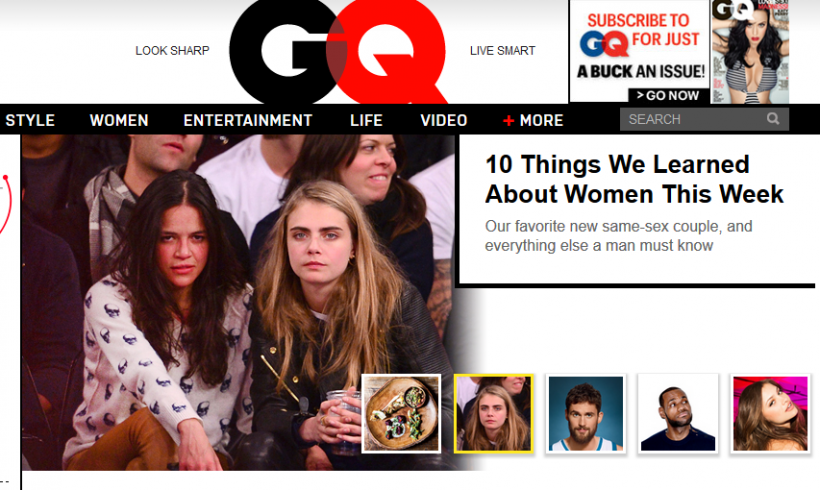The height and width of the screenshot is (490, 820).
Task: Open the WOMEN section
Action: point(119,120)
